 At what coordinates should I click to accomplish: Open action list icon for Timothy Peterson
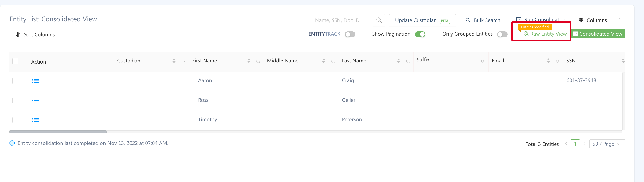coord(36,120)
